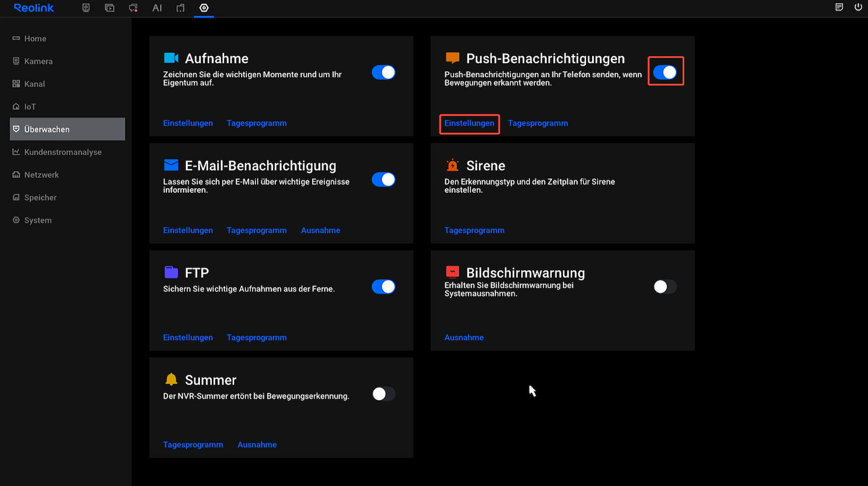Toggle the Push-Benachrichtigungen switch

click(x=665, y=72)
